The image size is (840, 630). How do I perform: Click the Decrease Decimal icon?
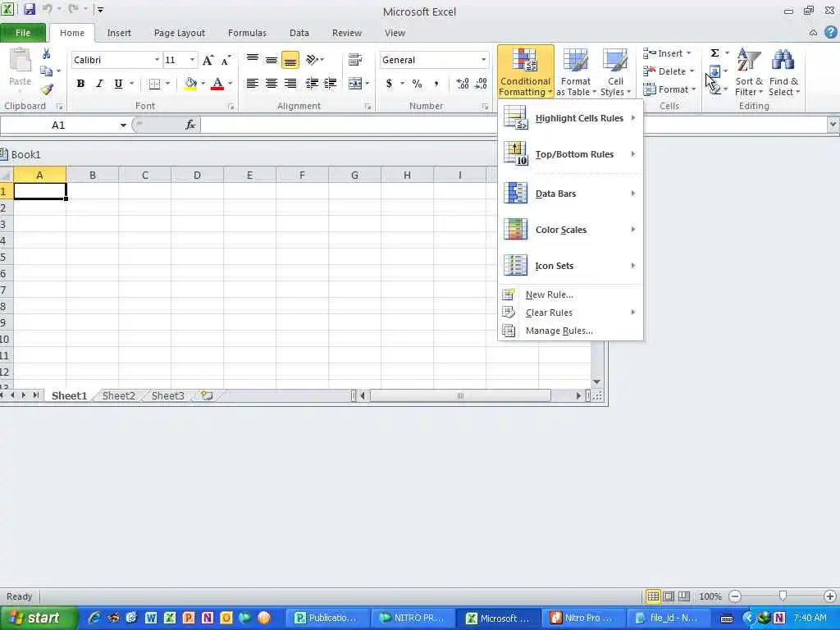481,84
